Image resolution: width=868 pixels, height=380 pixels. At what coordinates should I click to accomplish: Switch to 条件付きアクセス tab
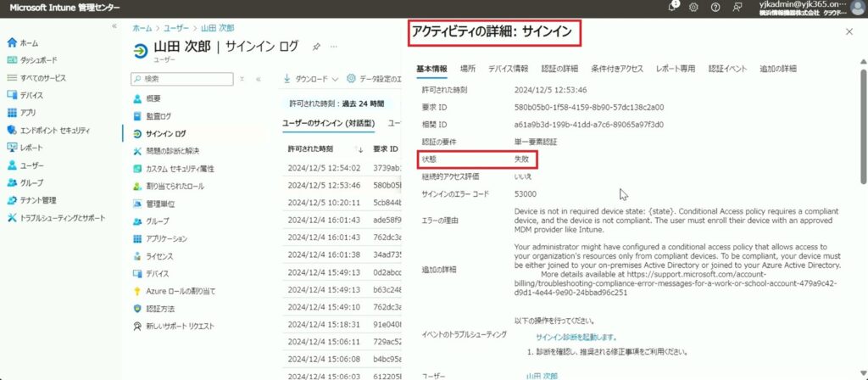coord(617,69)
